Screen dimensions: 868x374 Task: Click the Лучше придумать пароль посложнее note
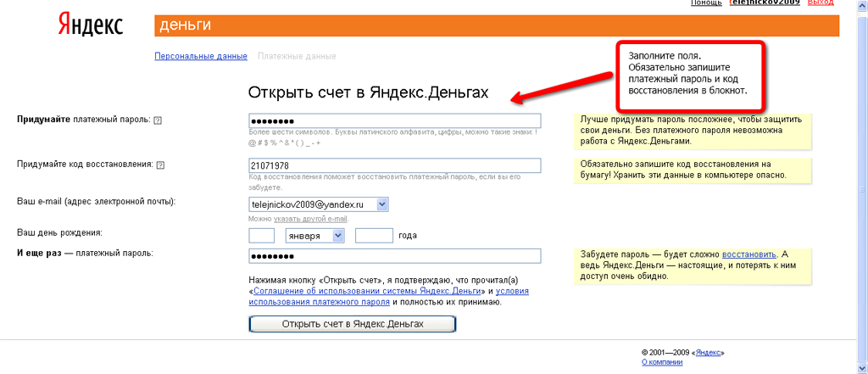pos(693,131)
